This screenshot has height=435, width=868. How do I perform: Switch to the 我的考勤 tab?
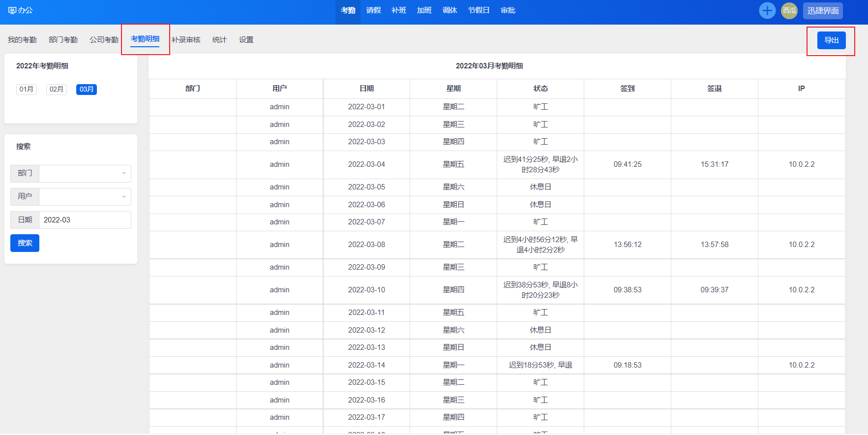click(22, 40)
